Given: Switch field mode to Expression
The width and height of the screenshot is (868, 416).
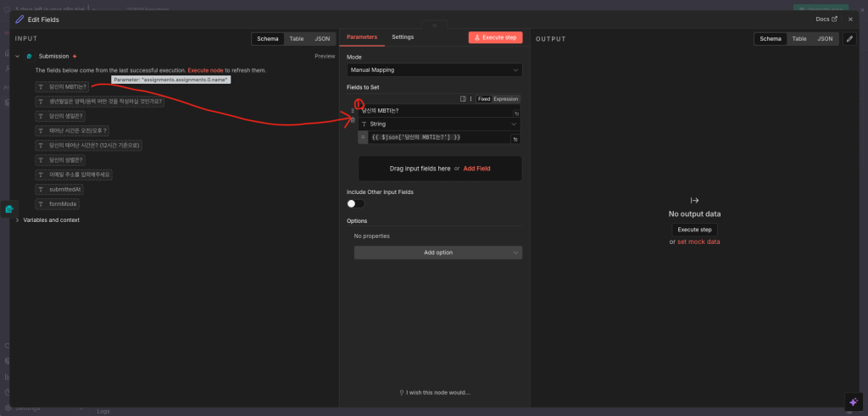Looking at the screenshot, I should (x=506, y=99).
